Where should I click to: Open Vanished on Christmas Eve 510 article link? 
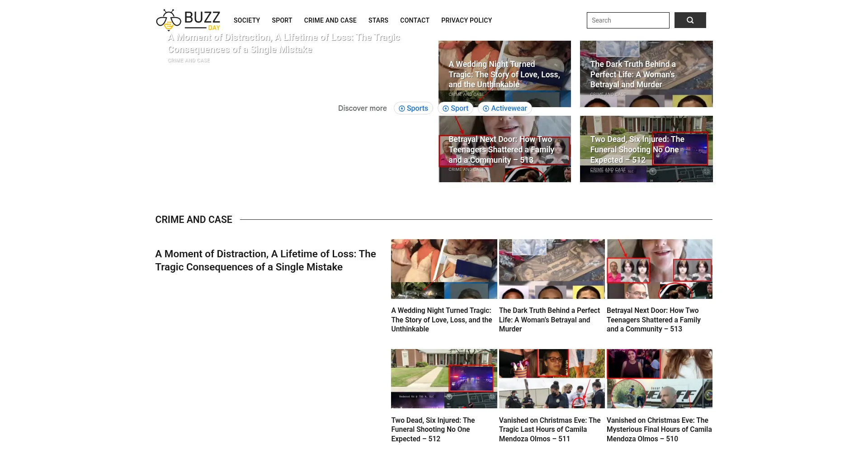[x=659, y=429]
